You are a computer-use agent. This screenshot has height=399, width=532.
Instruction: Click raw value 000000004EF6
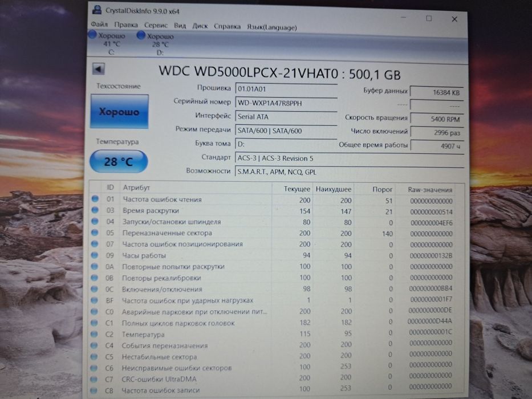point(431,223)
